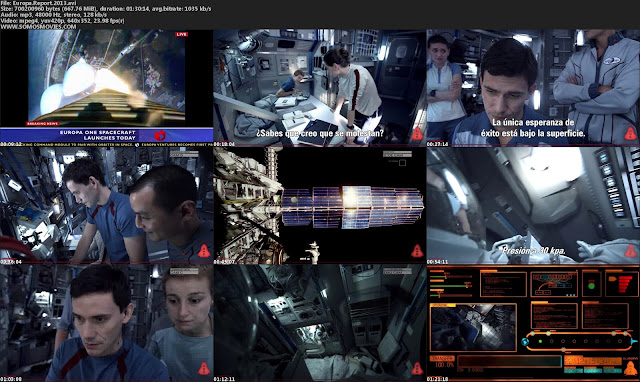Open the dark overhead cabin interior thumbnail
Viewport: 640px width, 382px height.
pyautogui.click(x=320, y=323)
